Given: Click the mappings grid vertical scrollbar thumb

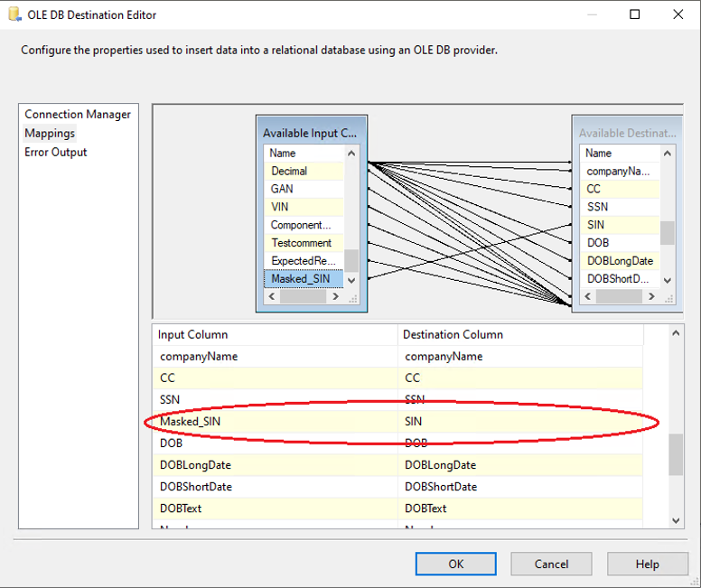Looking at the screenshot, I should (x=676, y=453).
